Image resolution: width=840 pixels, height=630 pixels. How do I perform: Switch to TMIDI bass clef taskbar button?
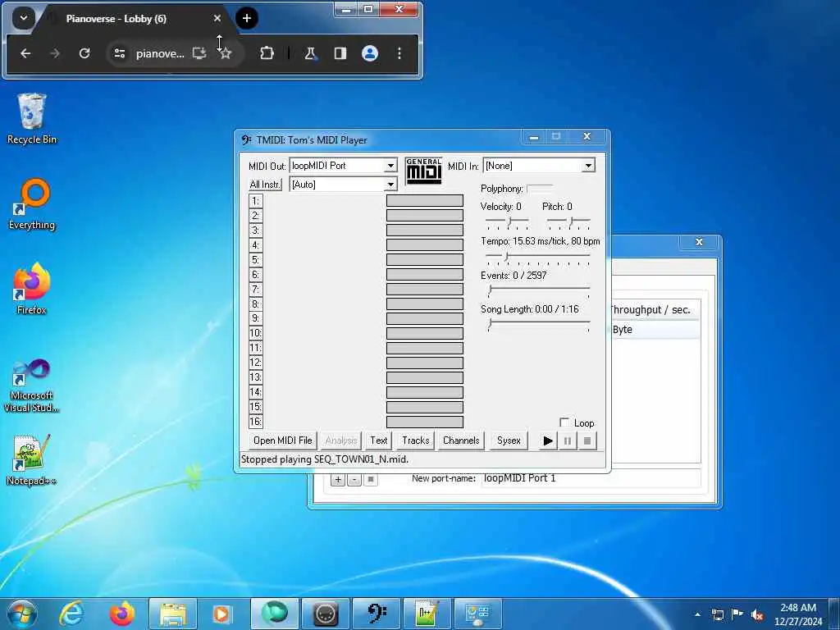[x=377, y=614]
